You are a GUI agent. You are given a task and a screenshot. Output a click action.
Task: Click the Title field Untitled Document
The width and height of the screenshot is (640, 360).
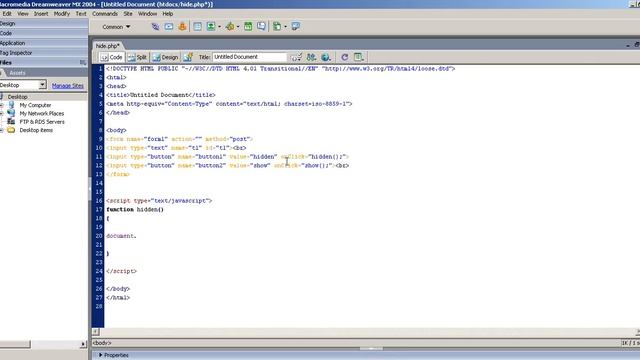click(x=249, y=57)
